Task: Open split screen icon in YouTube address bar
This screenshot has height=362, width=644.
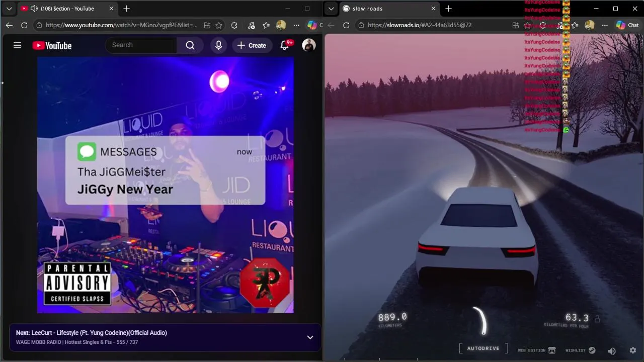Action: (x=207, y=25)
